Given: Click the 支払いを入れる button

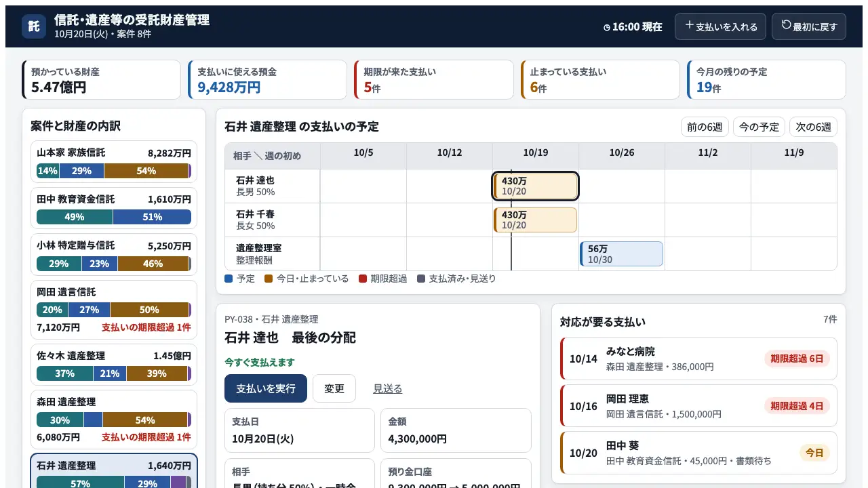Looking at the screenshot, I should [x=720, y=26].
